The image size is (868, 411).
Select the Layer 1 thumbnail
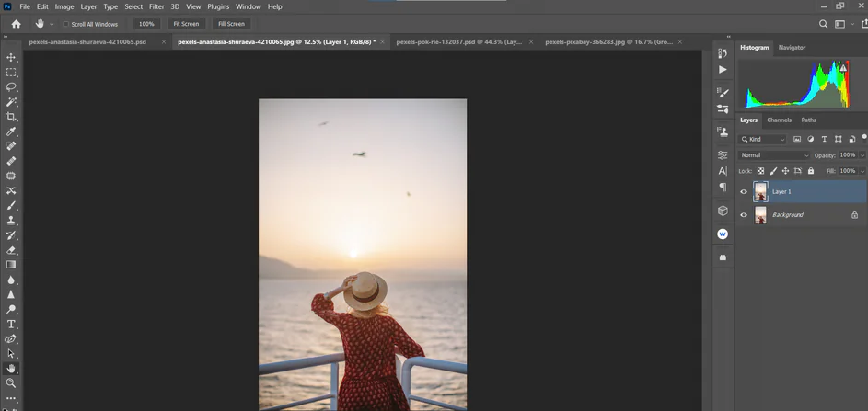pyautogui.click(x=760, y=192)
